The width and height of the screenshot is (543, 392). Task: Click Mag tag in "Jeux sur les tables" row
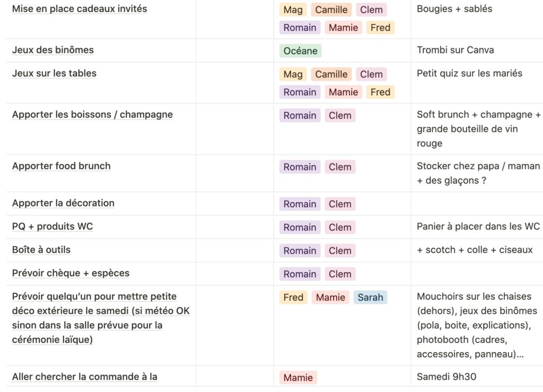click(x=293, y=75)
